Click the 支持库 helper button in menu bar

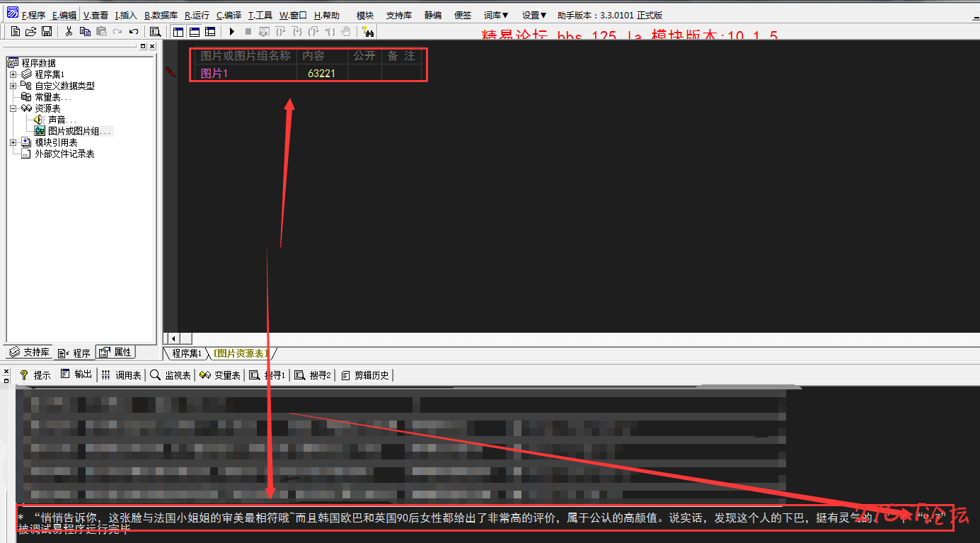point(399,15)
